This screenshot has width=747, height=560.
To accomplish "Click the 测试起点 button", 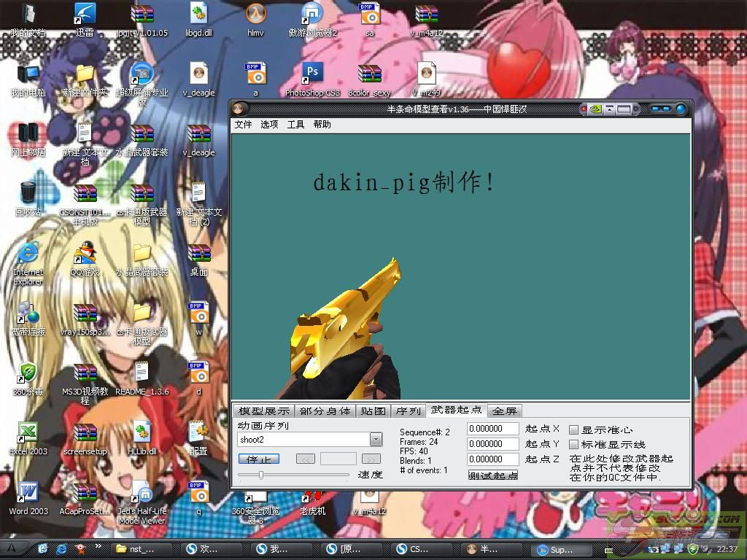I will (492, 475).
